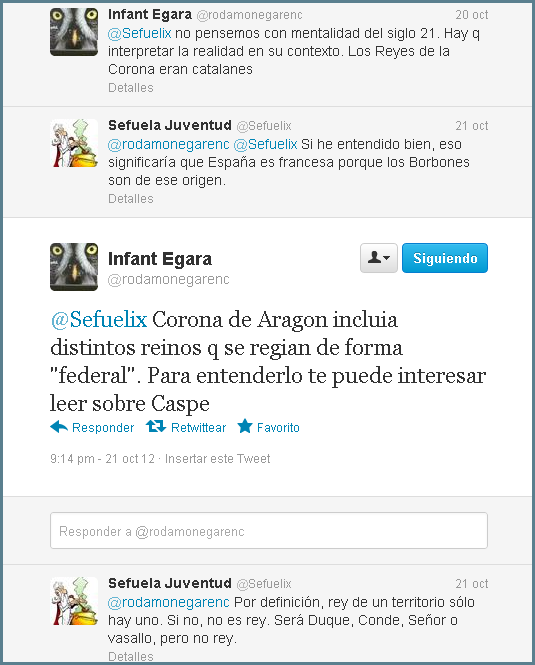The height and width of the screenshot is (665, 535).
Task: Open the 20 oct date link
Action: click(x=472, y=15)
